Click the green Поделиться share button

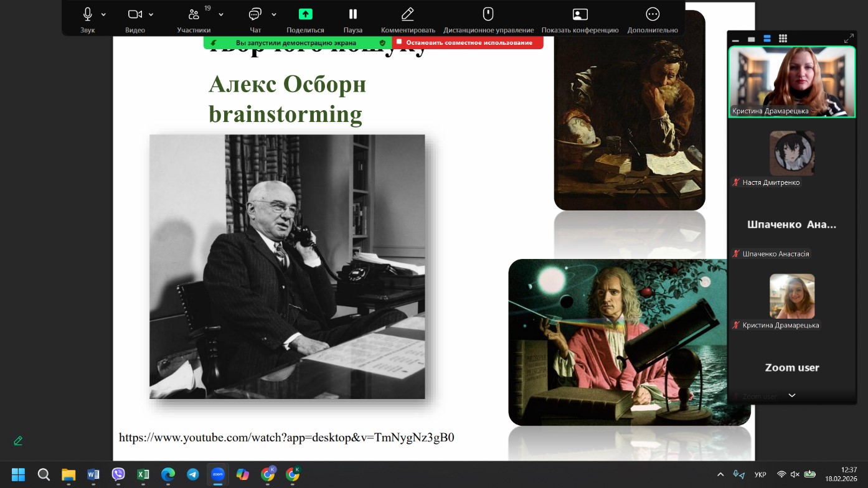[305, 19]
